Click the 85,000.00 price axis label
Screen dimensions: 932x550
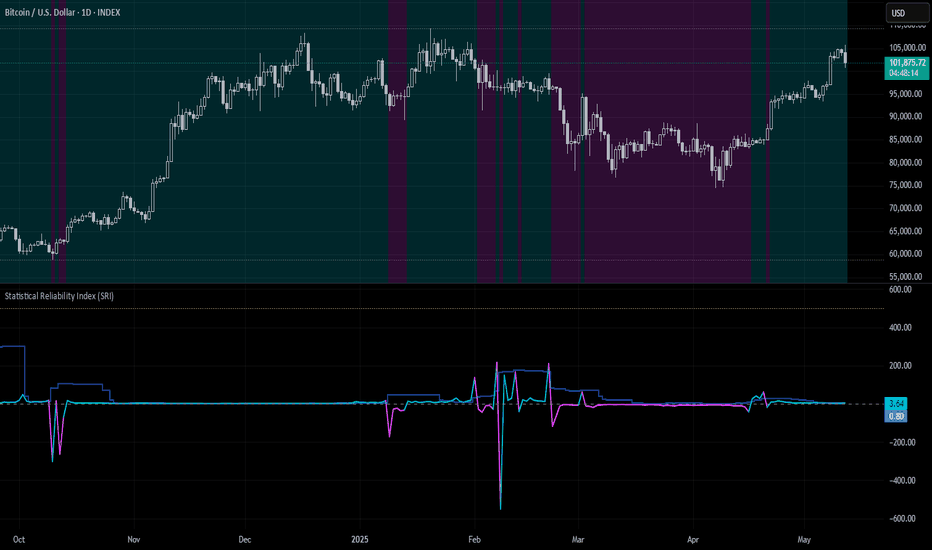pyautogui.click(x=906, y=139)
